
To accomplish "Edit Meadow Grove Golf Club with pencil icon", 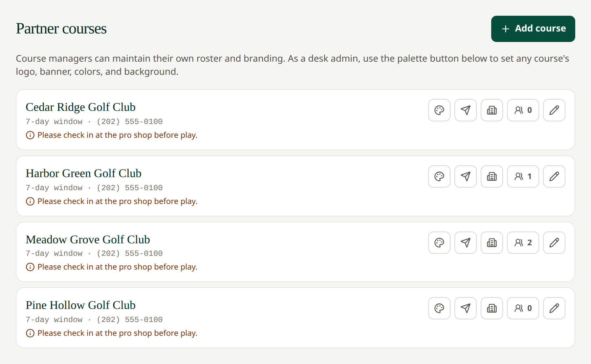I will pyautogui.click(x=554, y=243).
